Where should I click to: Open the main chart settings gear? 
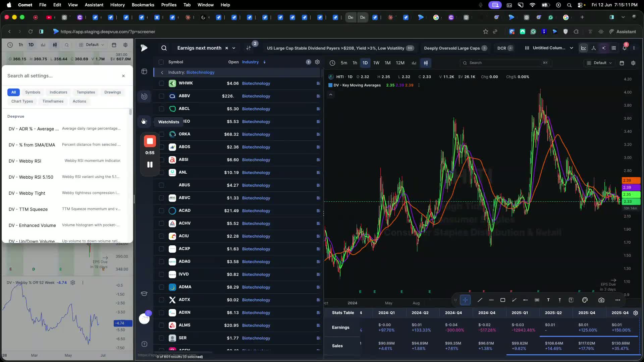tap(633, 63)
